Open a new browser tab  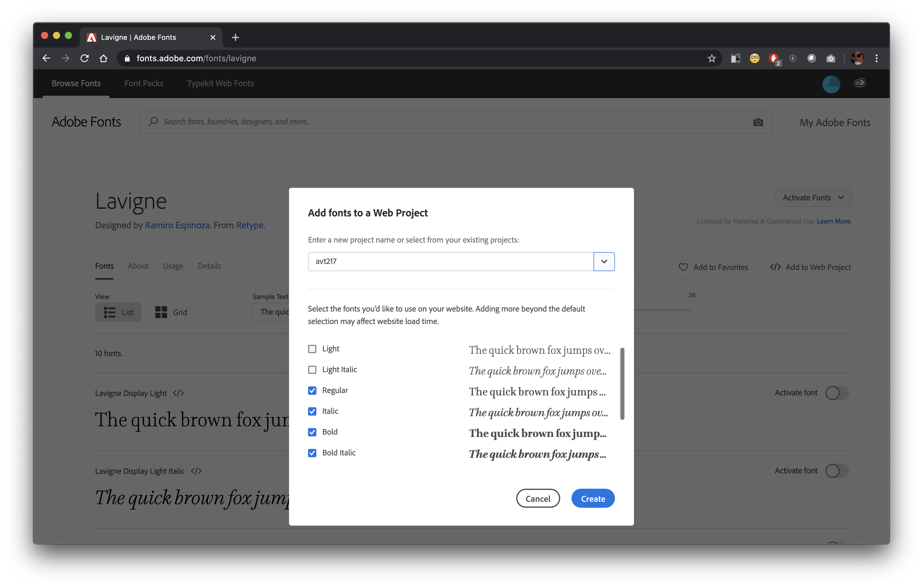235,37
